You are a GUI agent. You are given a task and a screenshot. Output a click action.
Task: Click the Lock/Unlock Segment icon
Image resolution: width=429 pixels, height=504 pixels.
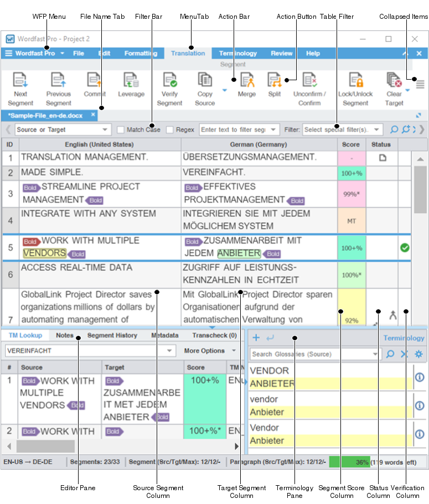tap(356, 80)
